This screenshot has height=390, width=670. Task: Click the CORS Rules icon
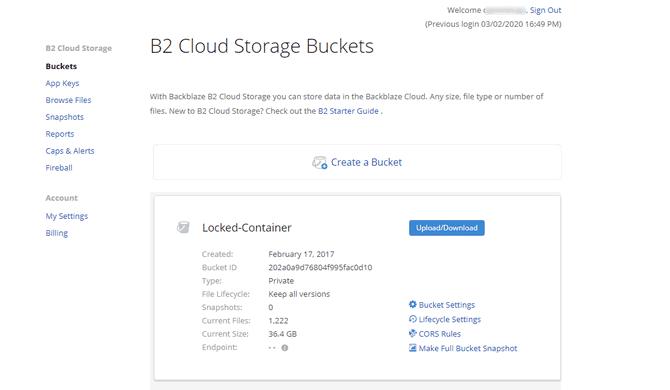(412, 334)
